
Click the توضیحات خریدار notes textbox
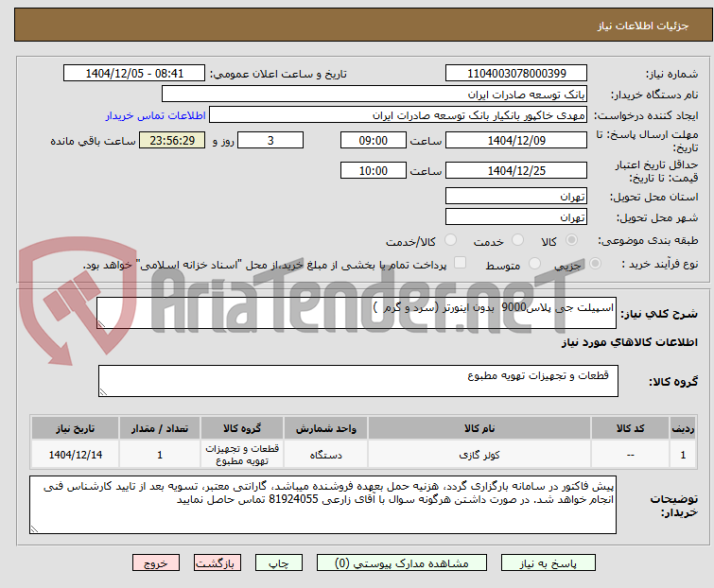(x=322, y=505)
